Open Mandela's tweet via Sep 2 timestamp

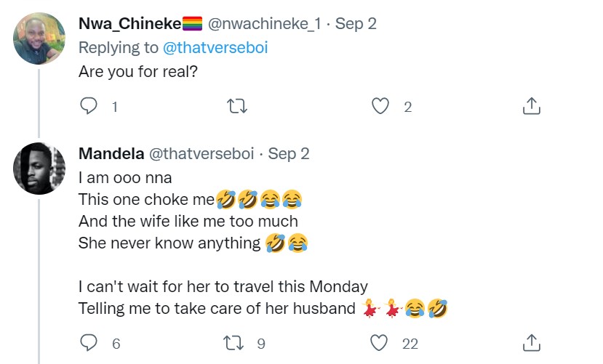(289, 154)
